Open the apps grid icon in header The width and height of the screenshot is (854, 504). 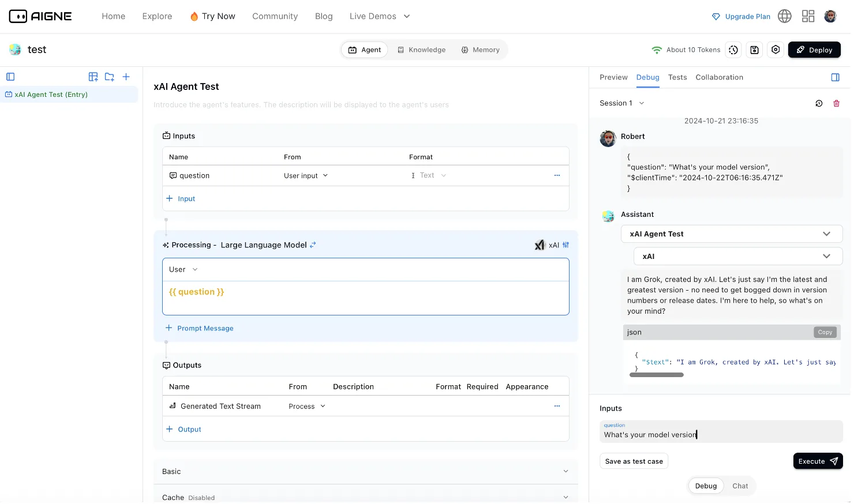(x=808, y=16)
